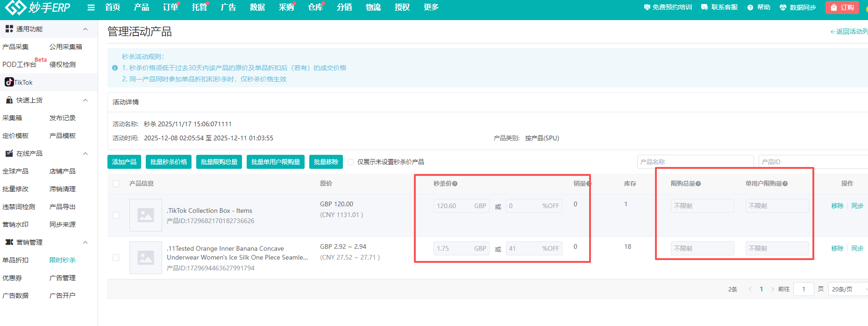Click the 添加产品 button
868x326 pixels.
click(x=124, y=162)
